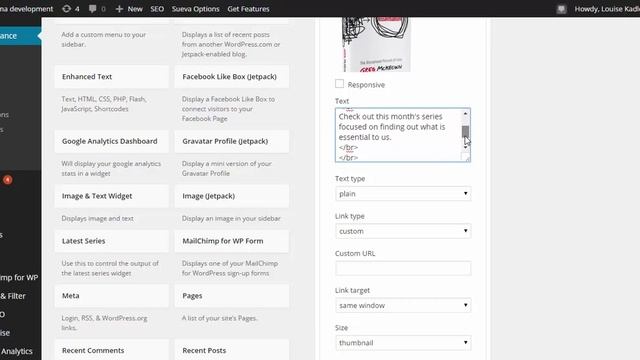640x360 pixels.
Task: Click the 'Displays image and text' description
Action: [98, 218]
